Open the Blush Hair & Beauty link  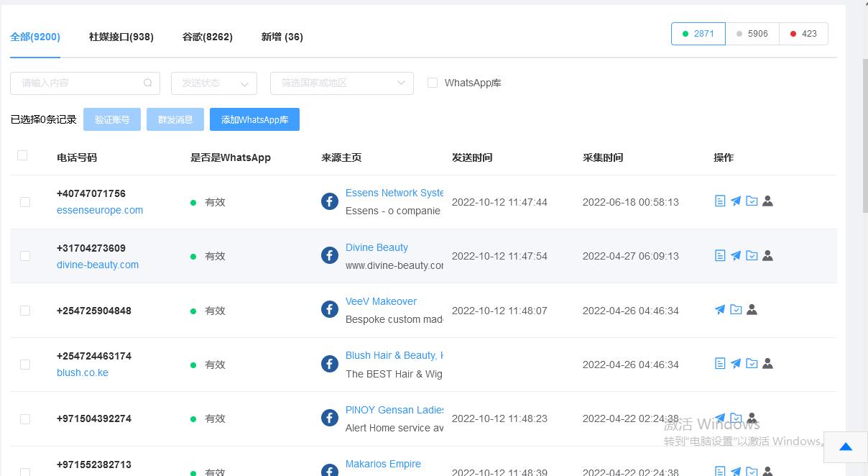click(x=394, y=355)
